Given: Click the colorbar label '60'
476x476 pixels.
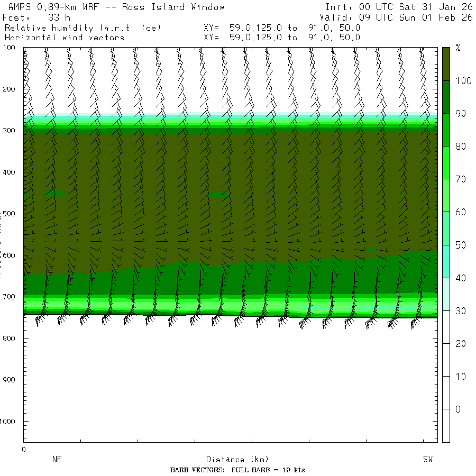Looking at the screenshot, I should point(461,212).
